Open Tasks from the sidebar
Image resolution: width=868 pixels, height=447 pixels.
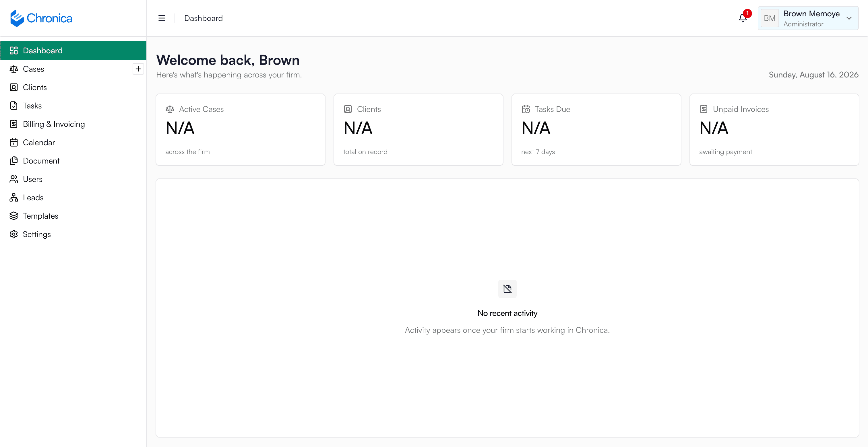point(73,106)
